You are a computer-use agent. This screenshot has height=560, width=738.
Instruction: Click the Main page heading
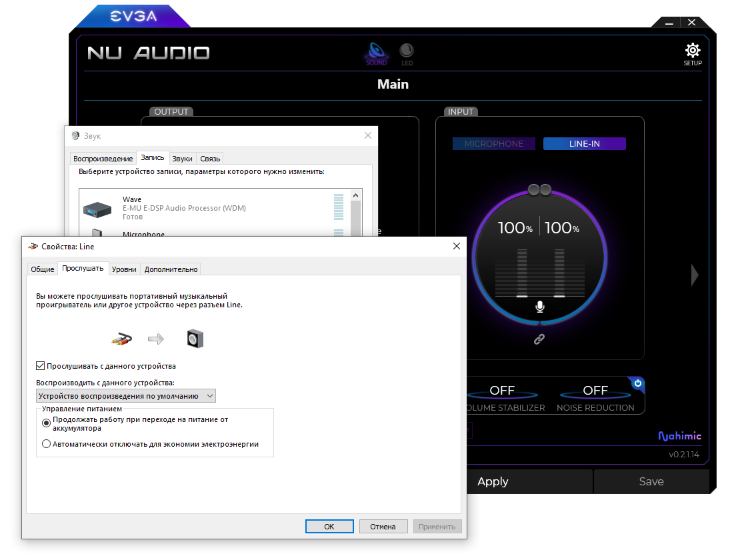click(x=393, y=84)
